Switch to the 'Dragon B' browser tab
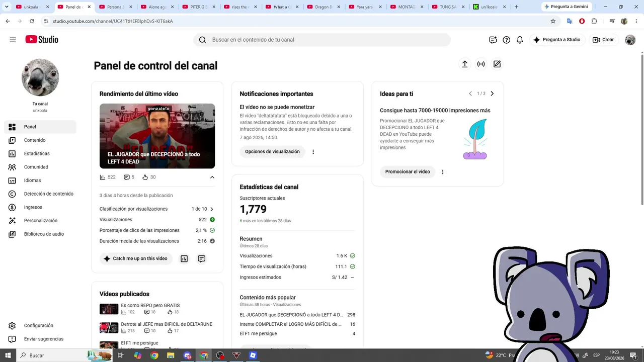The height and width of the screenshot is (362, 644). pos(323,7)
